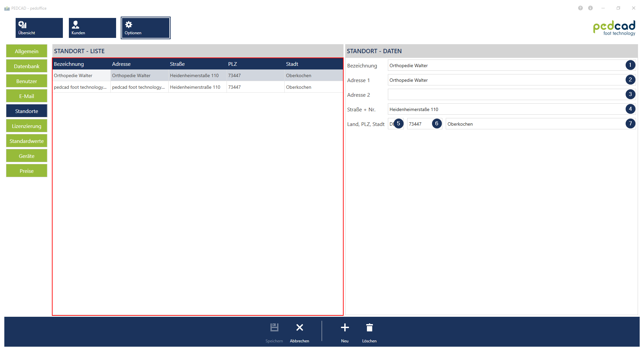Add a new location with Neu

pos(345,328)
